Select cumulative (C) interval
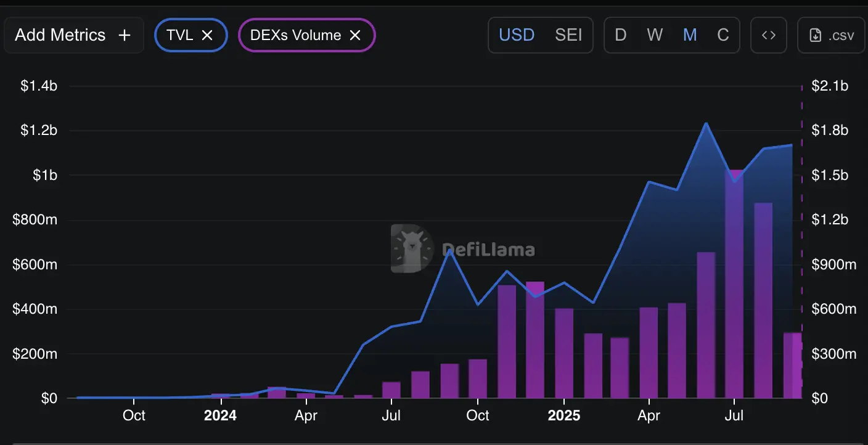Image resolution: width=868 pixels, height=445 pixels. (x=723, y=35)
